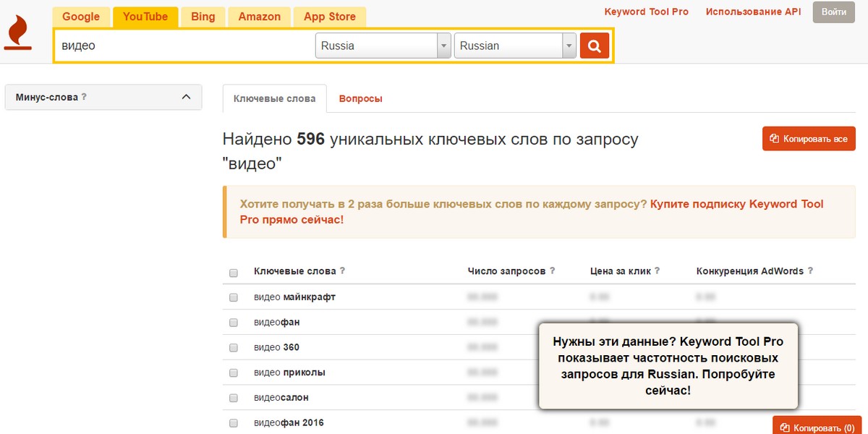Click the Конкуренция AdWords column header

pos(750,271)
